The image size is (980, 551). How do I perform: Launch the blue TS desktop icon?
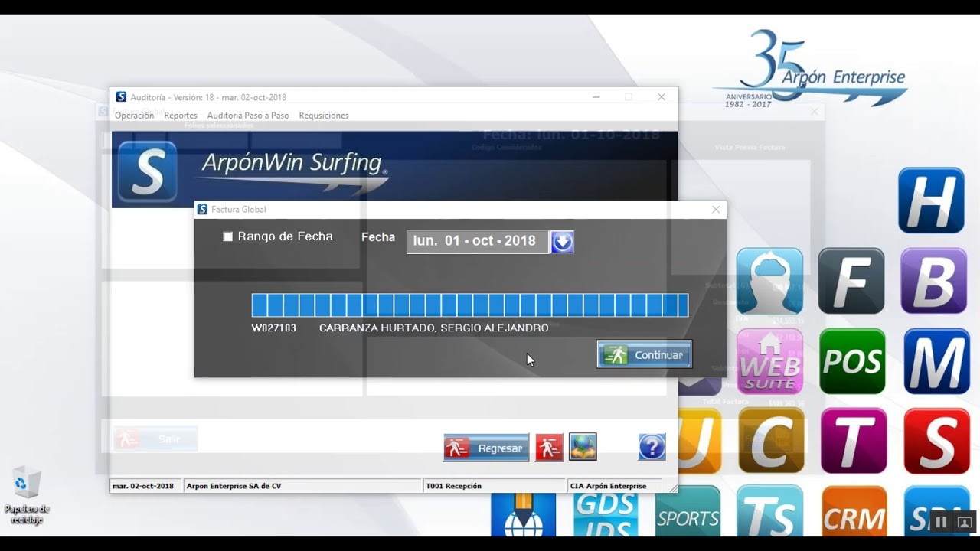770,512
